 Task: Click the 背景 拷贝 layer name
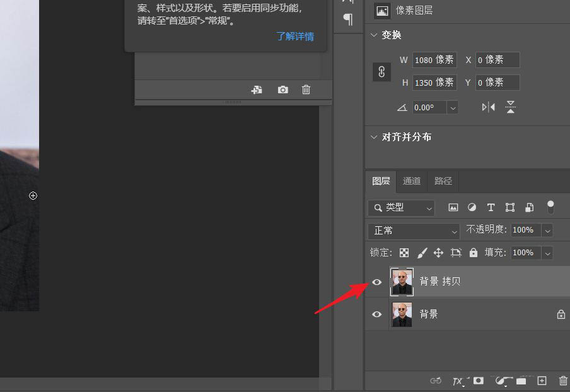coord(440,282)
